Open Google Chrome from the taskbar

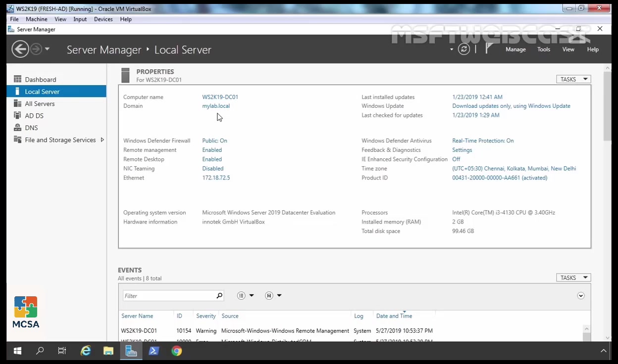coord(177,351)
